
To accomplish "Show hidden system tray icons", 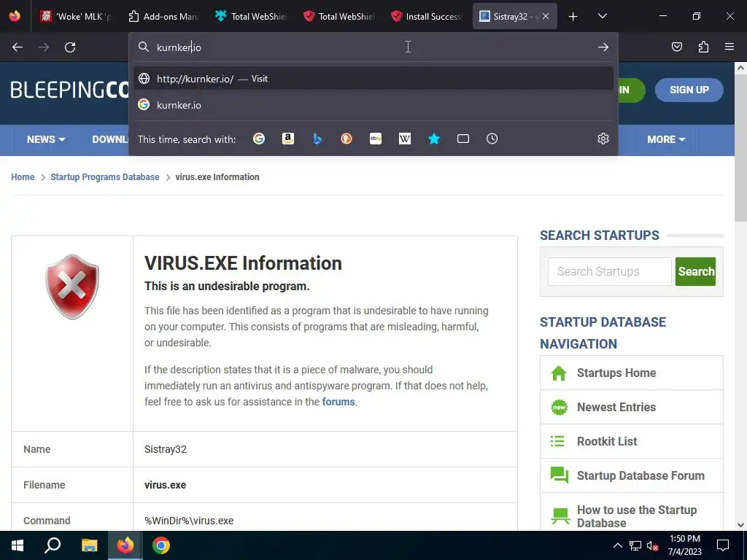I will pos(617,545).
